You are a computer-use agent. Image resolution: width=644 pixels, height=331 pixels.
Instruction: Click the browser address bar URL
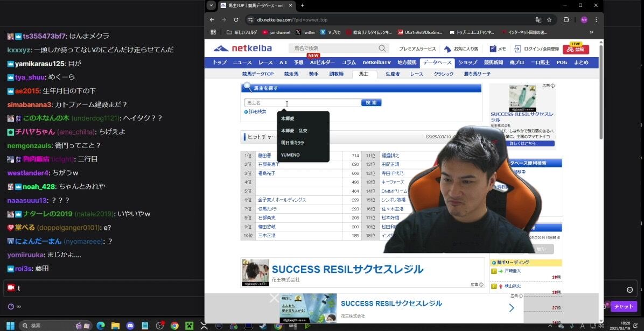point(292,20)
